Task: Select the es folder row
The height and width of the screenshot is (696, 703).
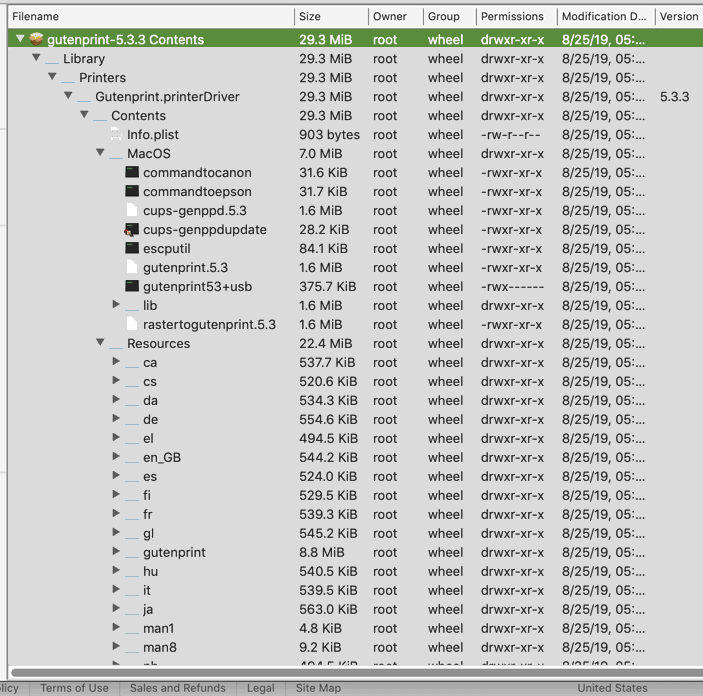Action: [x=356, y=476]
